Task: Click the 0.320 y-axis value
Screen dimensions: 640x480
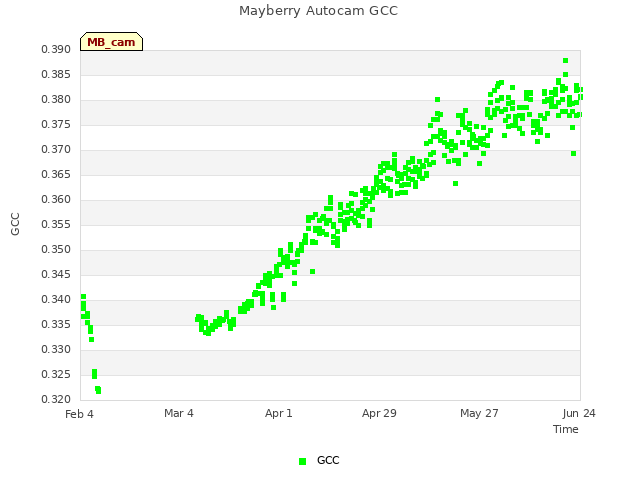Action: click(x=56, y=399)
